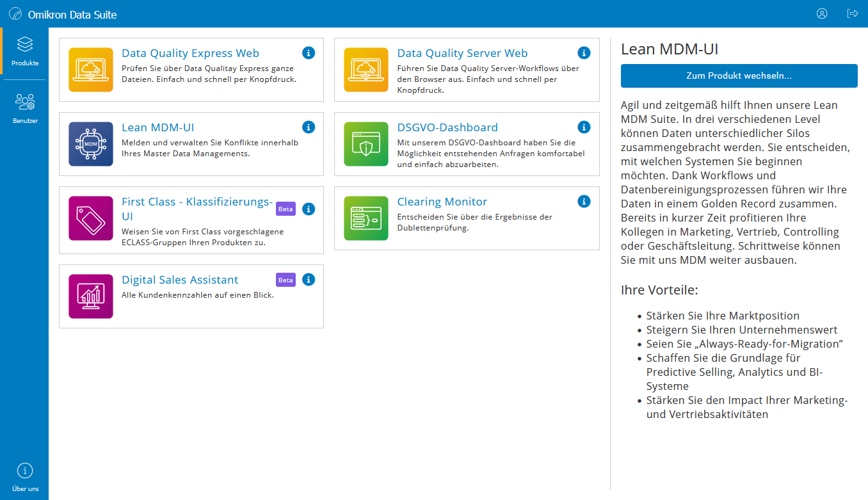The height and width of the screenshot is (500, 868).
Task: Click the Clearing Monitor product icon
Action: pyautogui.click(x=366, y=218)
